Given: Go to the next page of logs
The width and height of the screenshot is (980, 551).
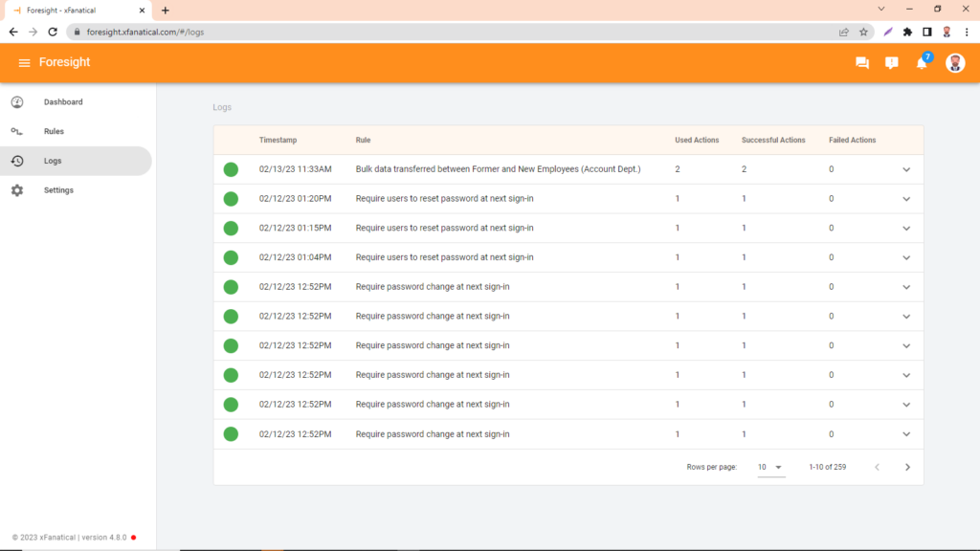Looking at the screenshot, I should [x=906, y=467].
